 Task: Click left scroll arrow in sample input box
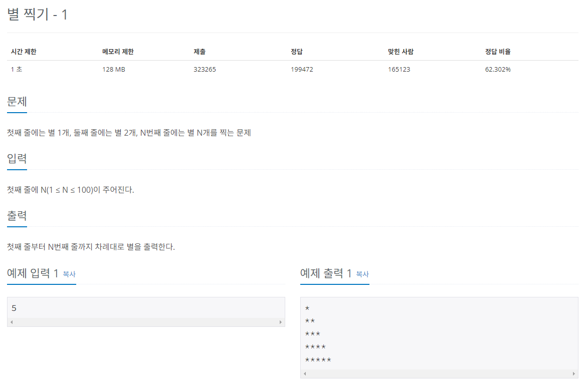pyautogui.click(x=12, y=322)
